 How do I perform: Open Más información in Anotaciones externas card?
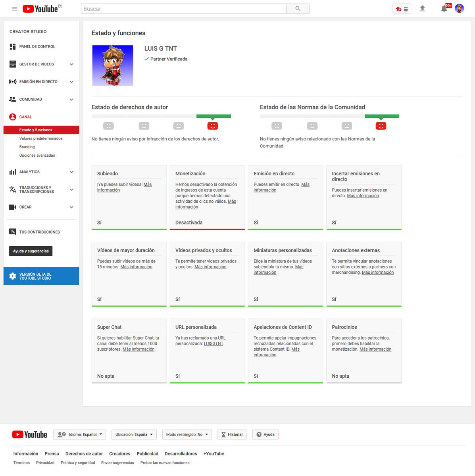[378, 273]
